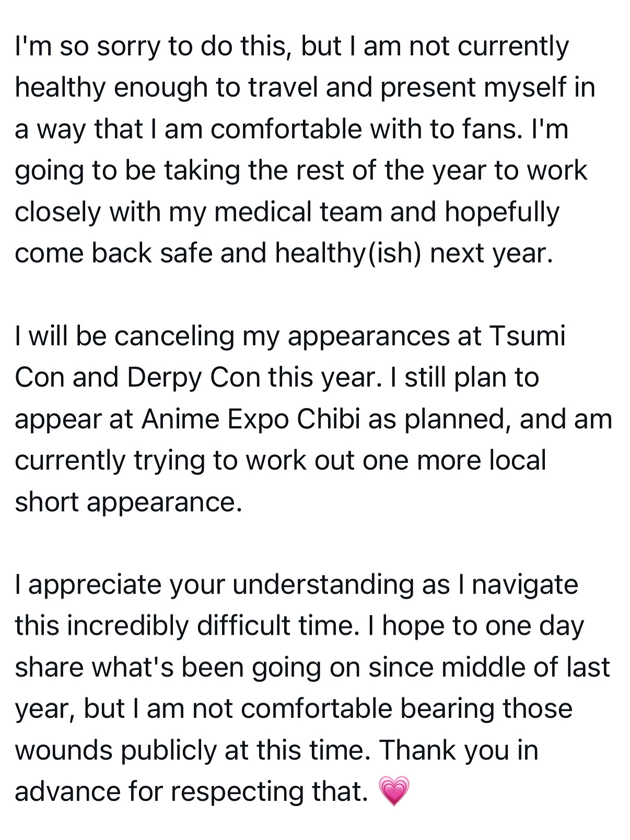Click the word "closely"
The width and height of the screenshot is (630, 840).
(57, 212)
